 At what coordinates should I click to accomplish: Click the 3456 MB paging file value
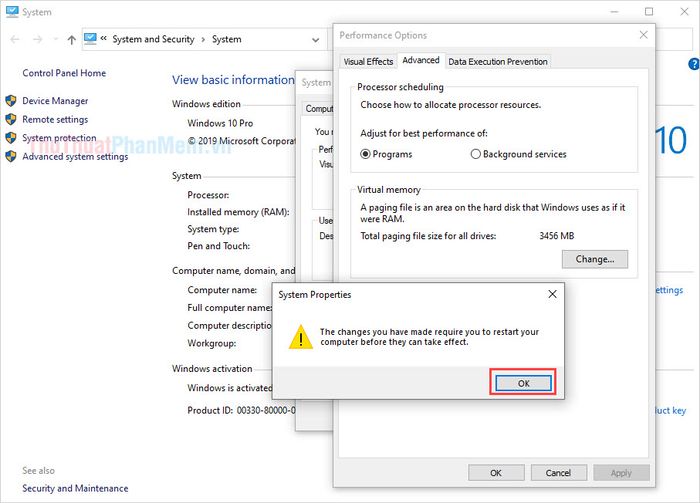pyautogui.click(x=557, y=236)
